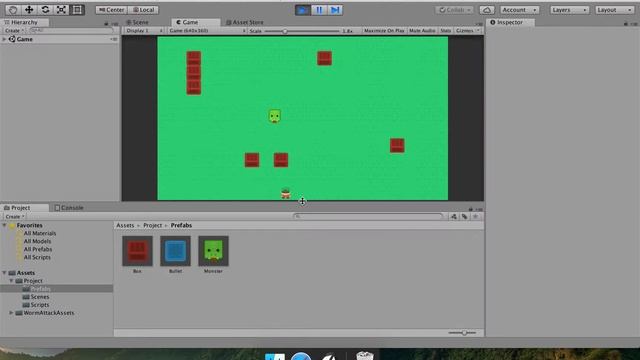Collapse the Project folder in tree
The image size is (640, 360).
[11, 281]
